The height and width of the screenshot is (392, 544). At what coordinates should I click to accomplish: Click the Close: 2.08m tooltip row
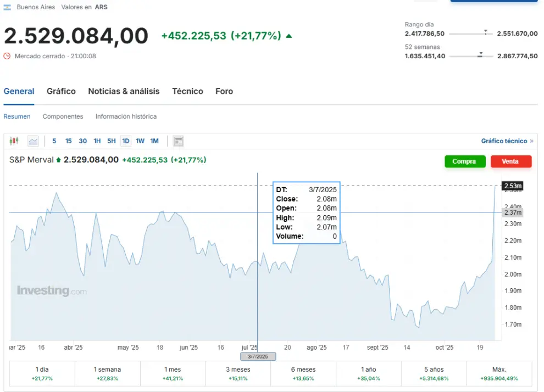307,199
